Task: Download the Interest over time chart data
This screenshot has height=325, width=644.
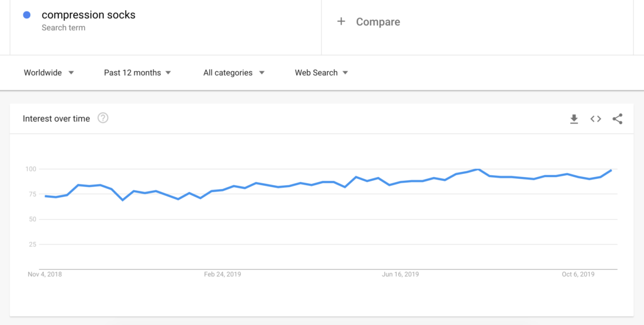Action: tap(574, 119)
